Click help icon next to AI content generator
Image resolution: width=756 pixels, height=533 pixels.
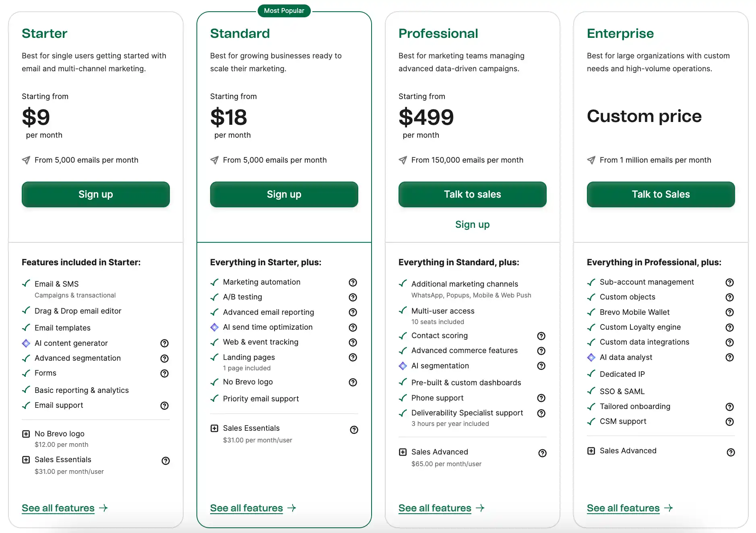pos(164,343)
